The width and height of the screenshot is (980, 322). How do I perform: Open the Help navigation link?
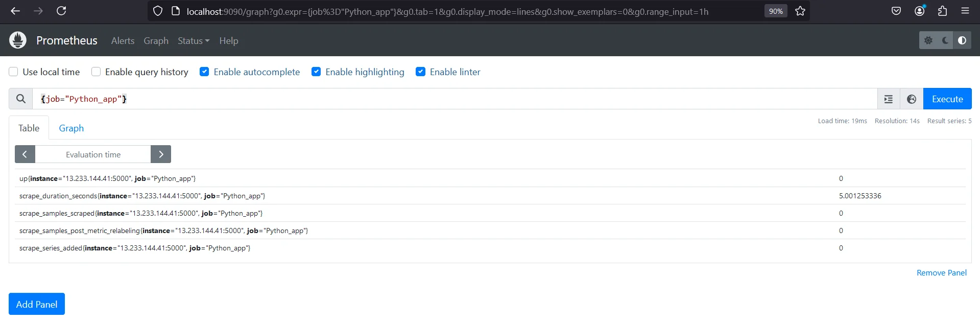pyautogui.click(x=229, y=41)
